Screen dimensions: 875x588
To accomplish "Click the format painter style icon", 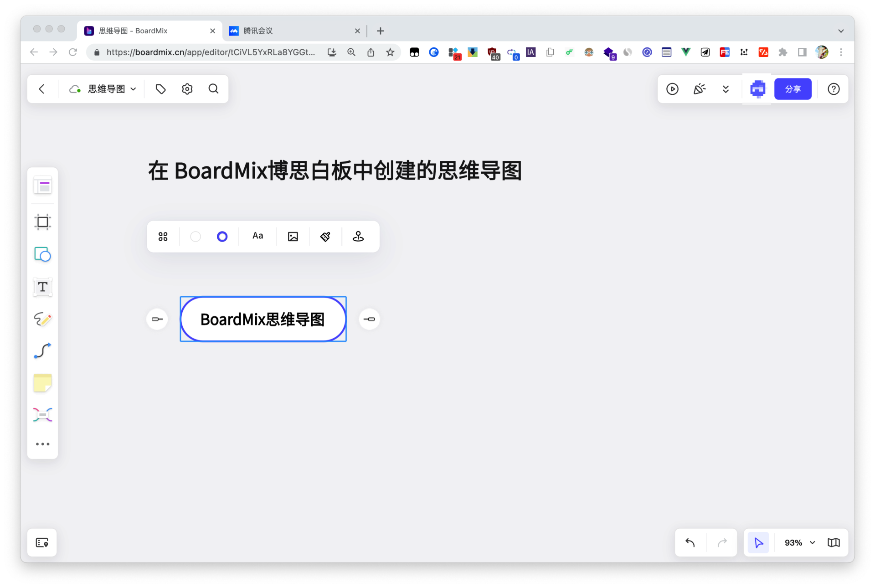I will point(325,237).
